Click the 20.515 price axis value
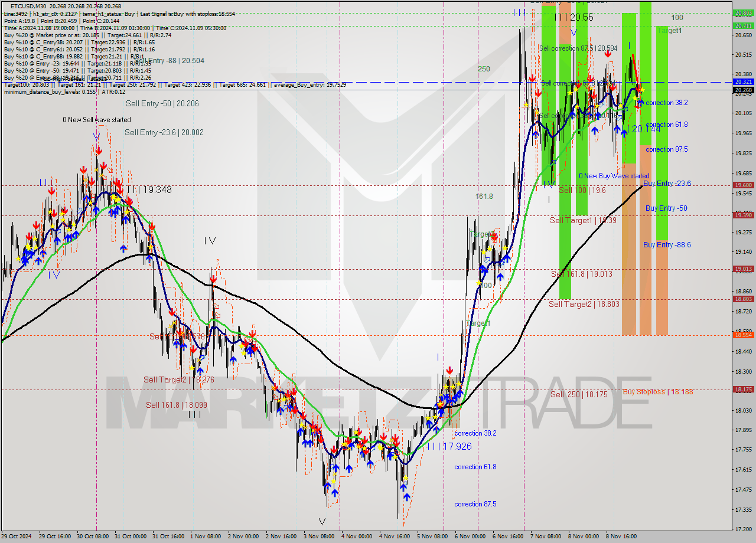Screen dimensions: 756x543 click(743, 55)
